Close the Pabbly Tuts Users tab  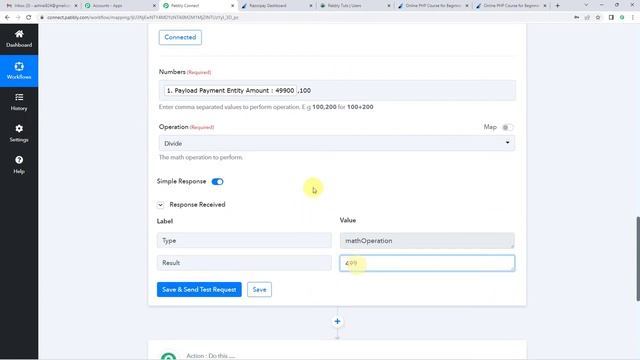(389, 6)
